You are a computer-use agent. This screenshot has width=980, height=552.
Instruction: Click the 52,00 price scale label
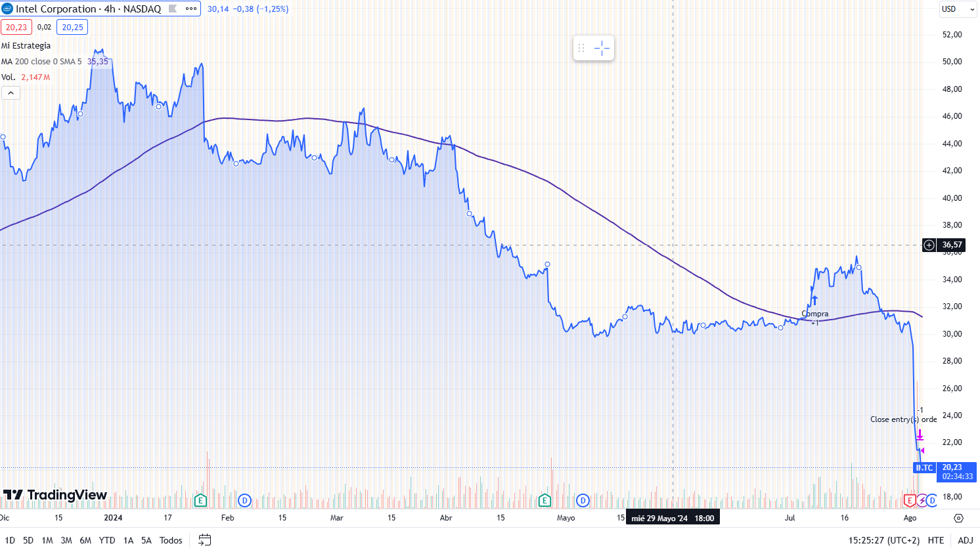[x=952, y=34]
